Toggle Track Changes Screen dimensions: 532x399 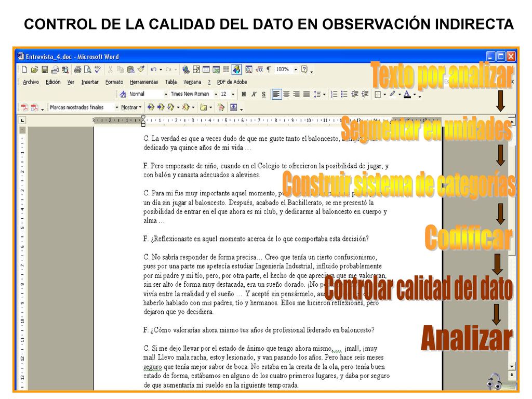[221, 108]
